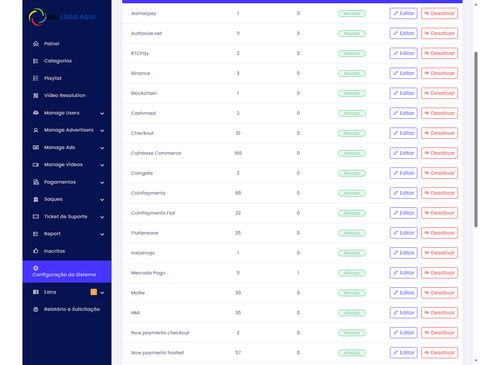Deactivate the Coingate gateway
The image size is (500, 365).
tap(439, 173)
